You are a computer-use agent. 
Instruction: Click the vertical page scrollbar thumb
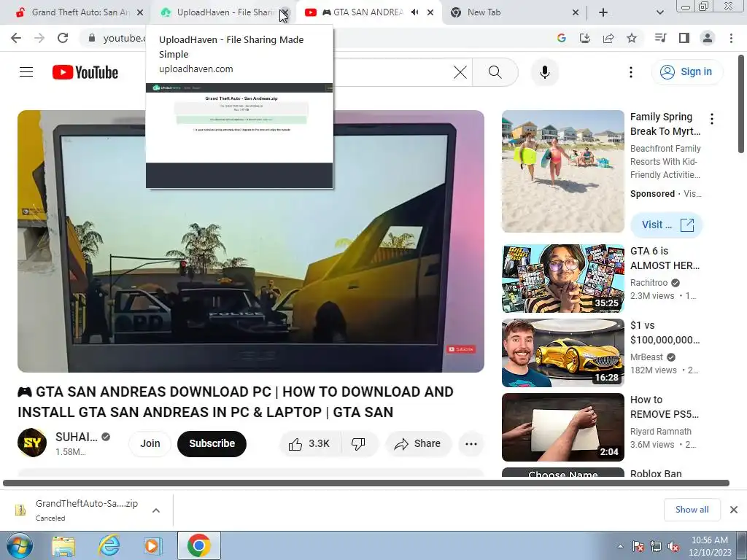(741, 105)
